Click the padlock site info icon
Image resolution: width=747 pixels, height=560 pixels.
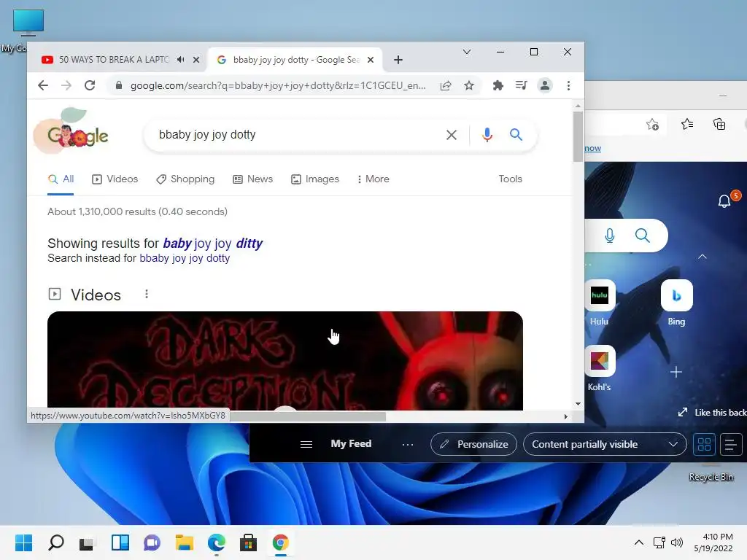119,86
